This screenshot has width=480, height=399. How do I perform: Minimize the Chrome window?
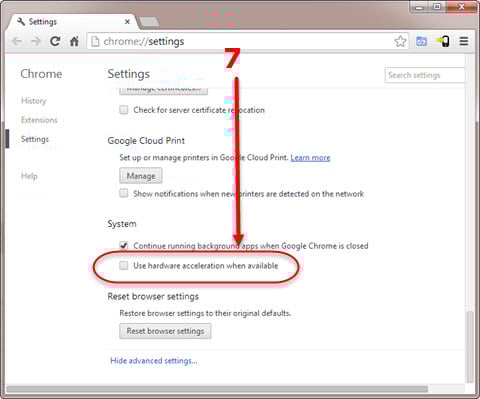tap(420, 7)
